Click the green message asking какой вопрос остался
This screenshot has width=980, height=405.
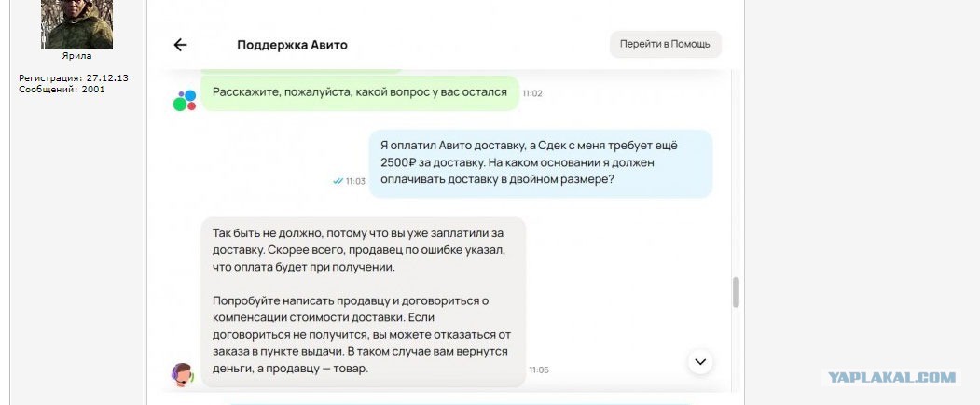coord(359,92)
